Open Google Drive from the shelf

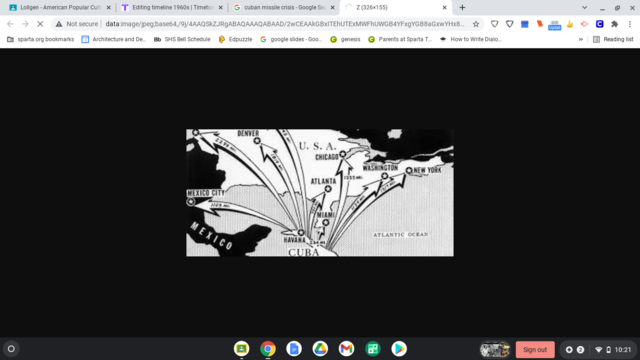[x=320, y=349]
